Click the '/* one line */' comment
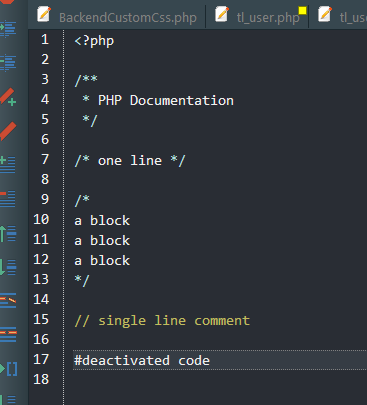The height and width of the screenshot is (405, 367). tap(130, 161)
